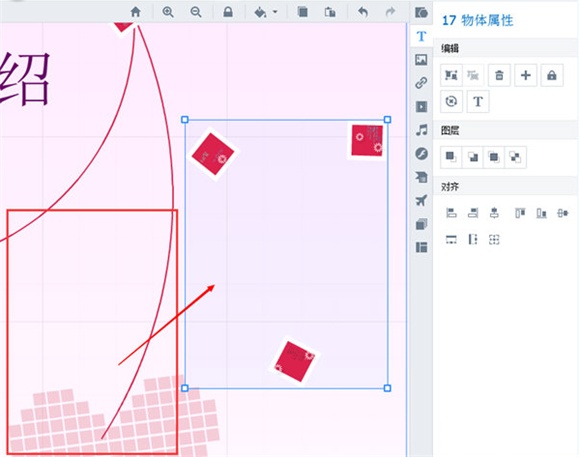This screenshot has width=580, height=457.
Task: Select the red square near the selection bottom
Action: 294,361
